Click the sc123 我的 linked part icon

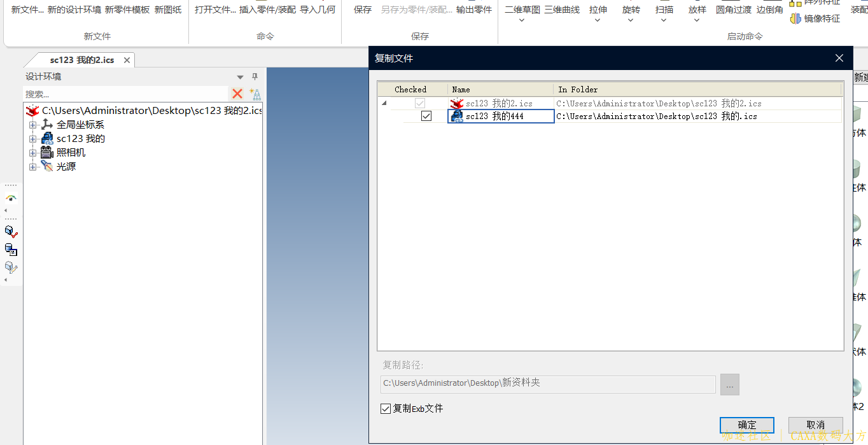pyautogui.click(x=47, y=139)
